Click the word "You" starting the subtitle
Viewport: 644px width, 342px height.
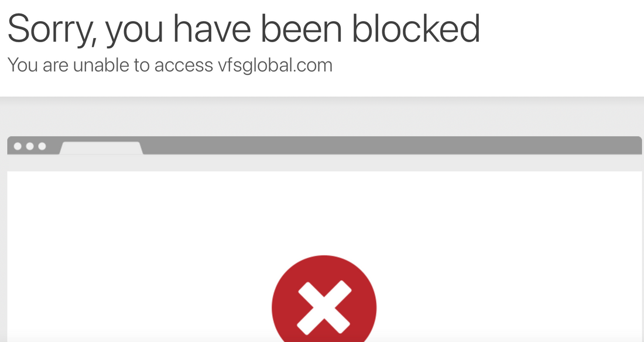point(23,66)
